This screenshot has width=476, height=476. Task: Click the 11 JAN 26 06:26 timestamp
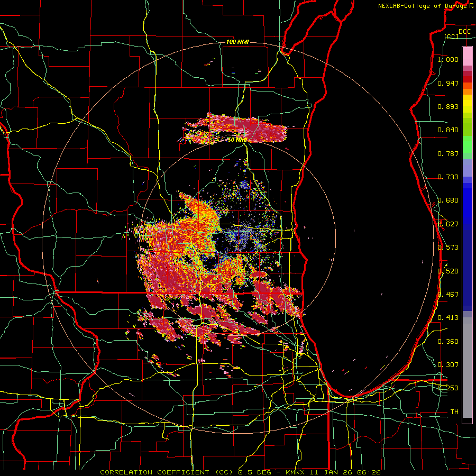(345, 472)
